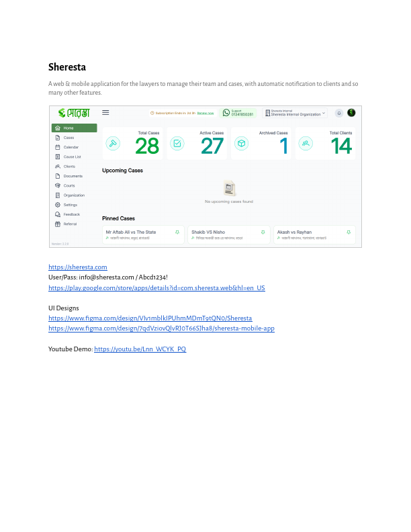This screenshot has height=532, width=411.
Task: Click the hamburger menu icon in the dashboard
Action: coord(105,112)
